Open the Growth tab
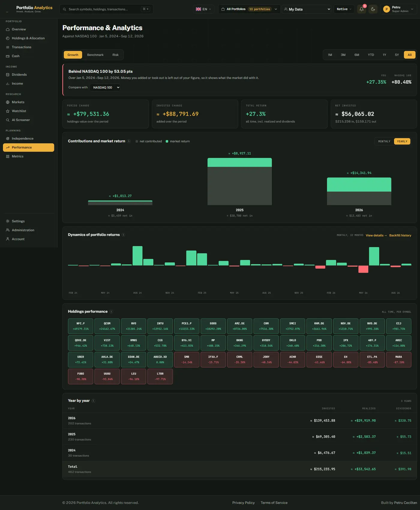The image size is (420, 510). (73, 55)
